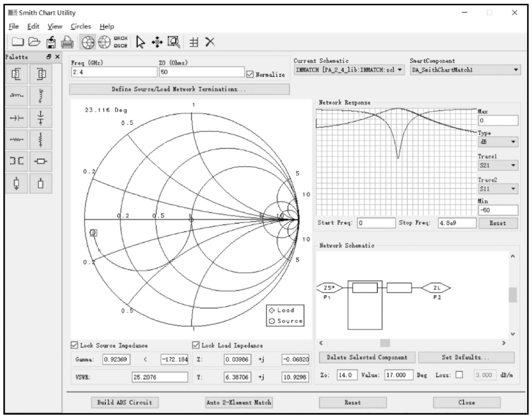Click the schematic scroll-right arrow
Screen dimensions: 532x418
click(x=503, y=342)
